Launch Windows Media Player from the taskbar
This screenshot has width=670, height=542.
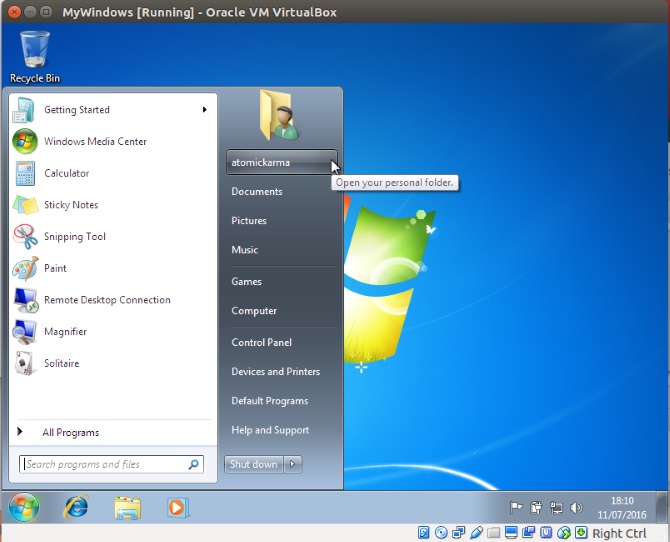coord(178,508)
